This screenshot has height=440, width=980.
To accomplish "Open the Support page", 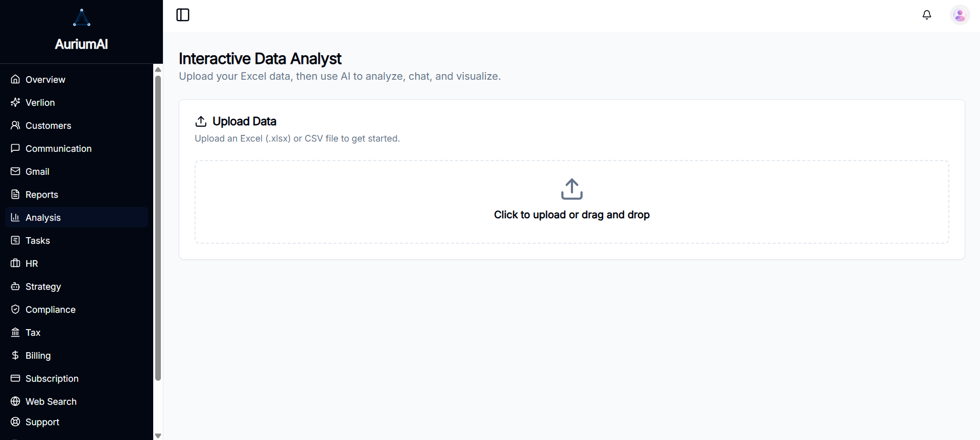I will pos(42,422).
